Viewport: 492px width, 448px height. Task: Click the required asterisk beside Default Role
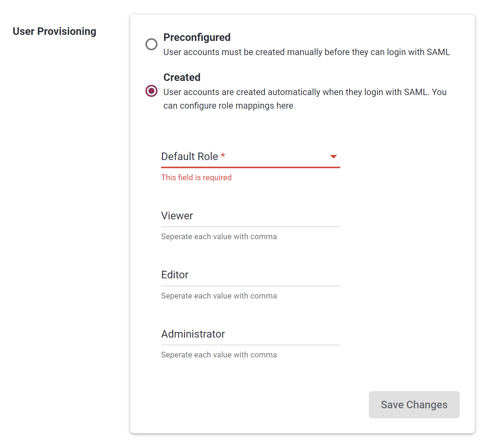(x=223, y=156)
